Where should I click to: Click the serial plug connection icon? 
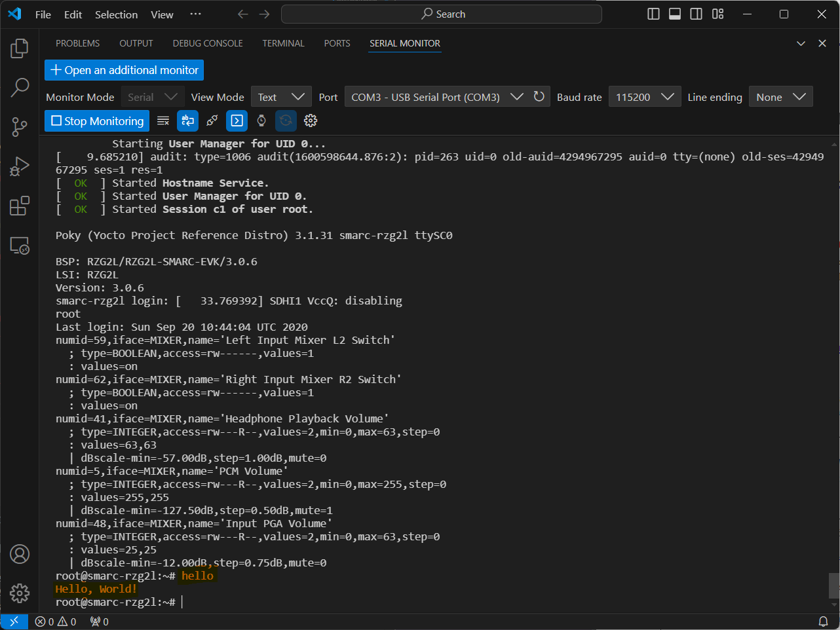coord(212,120)
